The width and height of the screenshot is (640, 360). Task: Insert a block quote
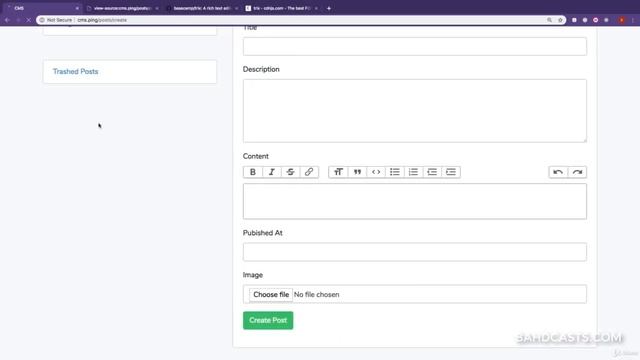coord(357,172)
